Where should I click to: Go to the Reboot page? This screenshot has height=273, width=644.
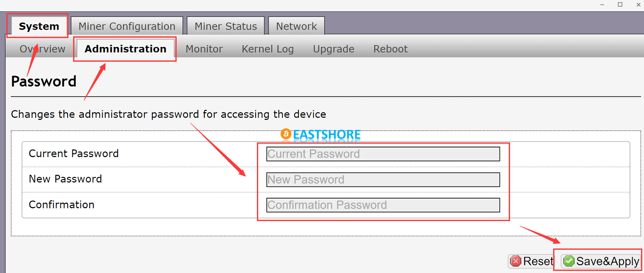(390, 49)
